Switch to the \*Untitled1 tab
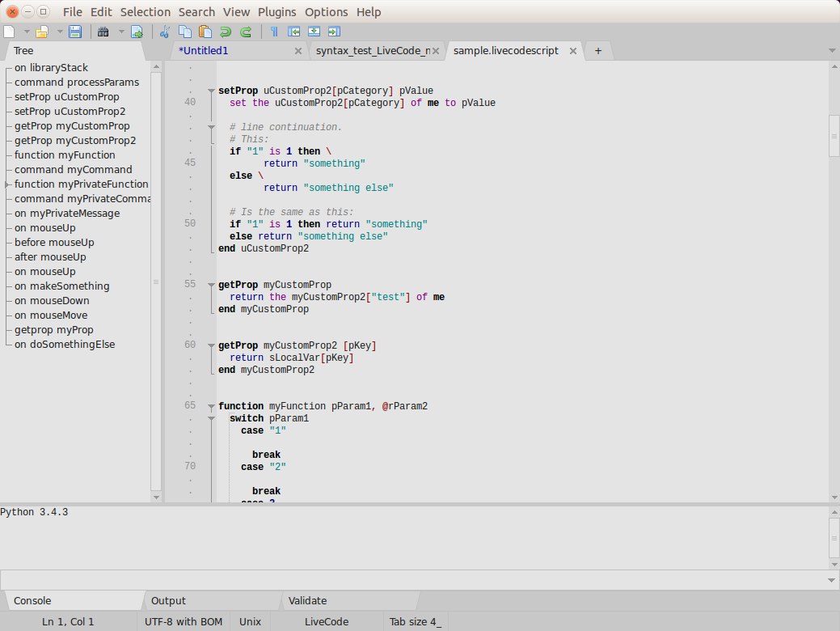The height and width of the screenshot is (631, 840). (204, 50)
